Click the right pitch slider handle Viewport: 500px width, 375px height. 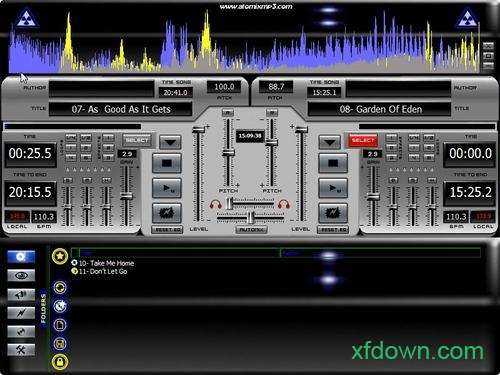[x=272, y=143]
